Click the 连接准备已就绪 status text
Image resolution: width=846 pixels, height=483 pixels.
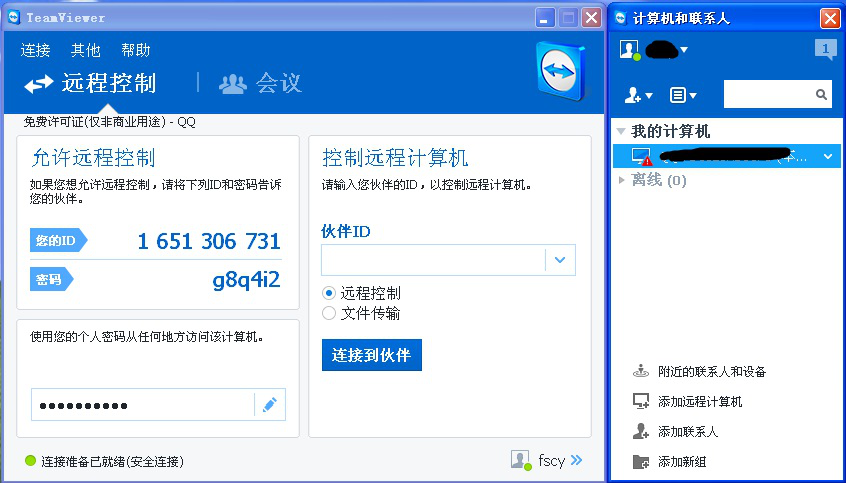tap(113, 461)
